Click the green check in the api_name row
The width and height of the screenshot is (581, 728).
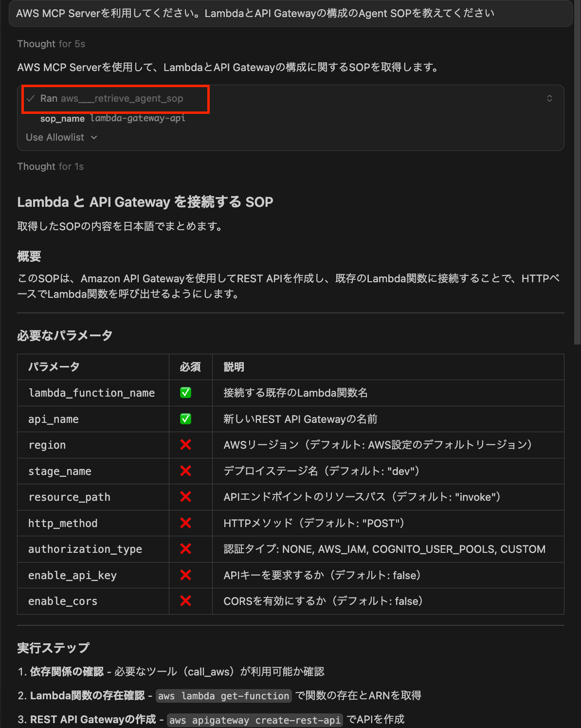185,419
